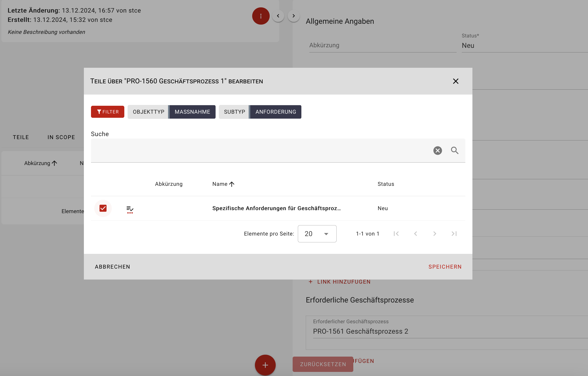Click the clear search circle-X icon
588x376 pixels.
pos(437,151)
